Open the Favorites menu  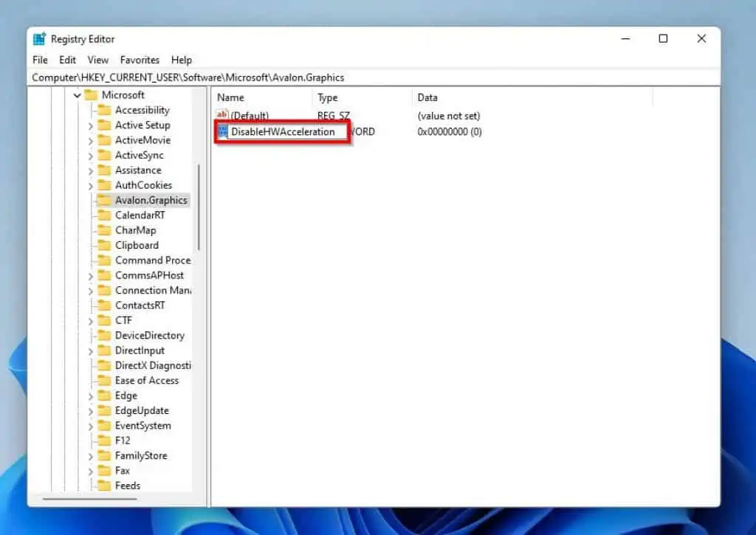(x=140, y=60)
